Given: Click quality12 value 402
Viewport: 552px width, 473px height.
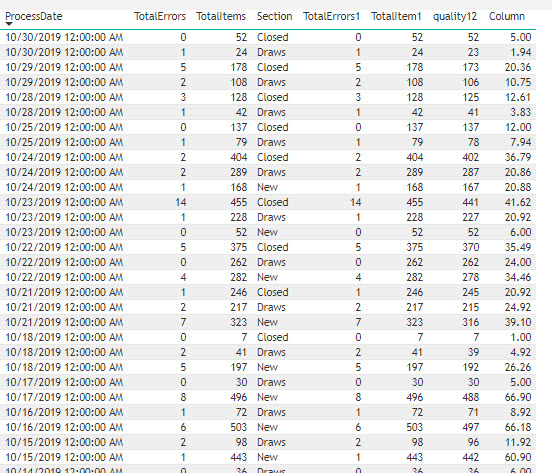Looking at the screenshot, I should click(x=471, y=157).
